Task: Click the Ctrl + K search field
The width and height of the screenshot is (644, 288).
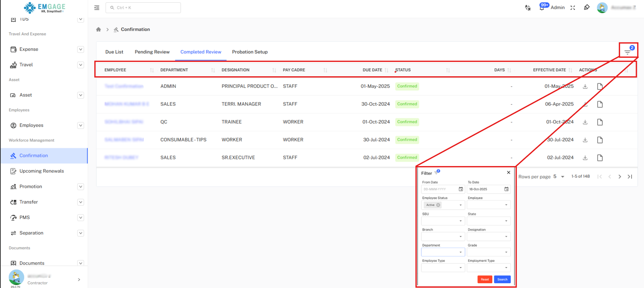Action: pyautogui.click(x=143, y=8)
